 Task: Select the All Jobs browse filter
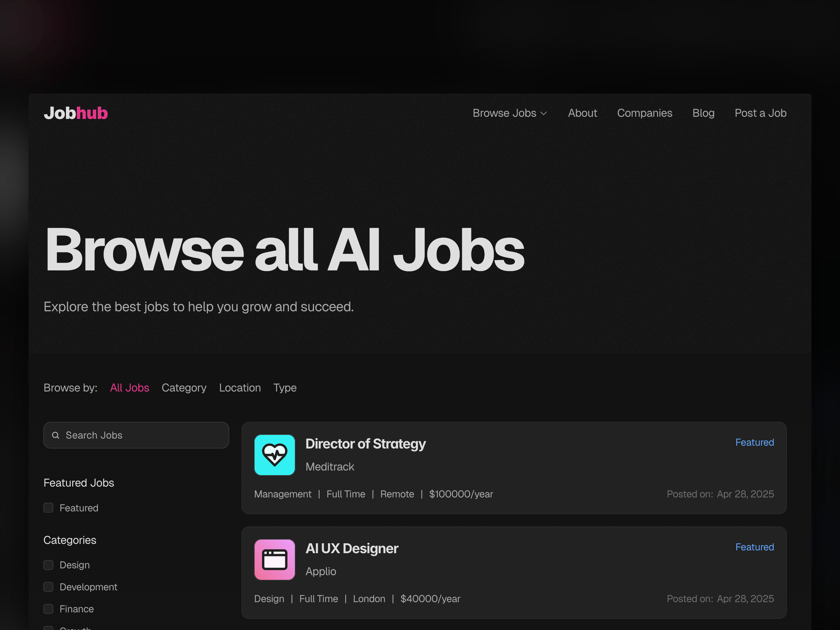129,388
